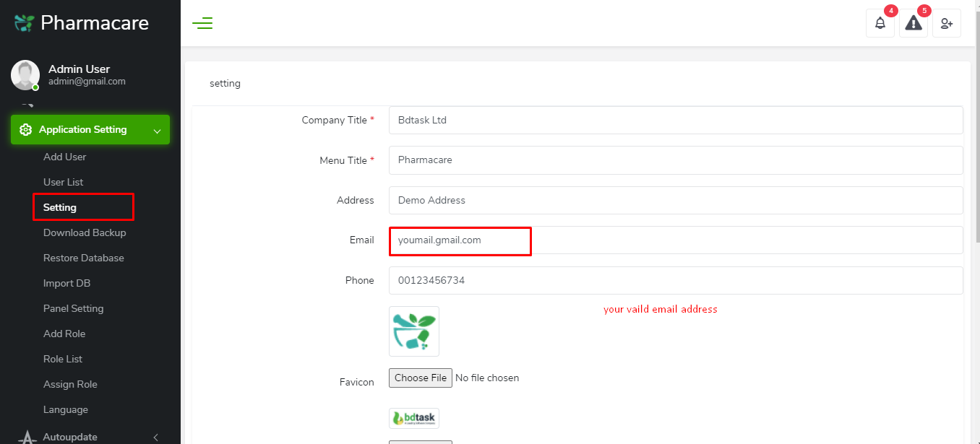Image resolution: width=980 pixels, height=444 pixels.
Task: Click into the Email input field
Action: (x=675, y=240)
